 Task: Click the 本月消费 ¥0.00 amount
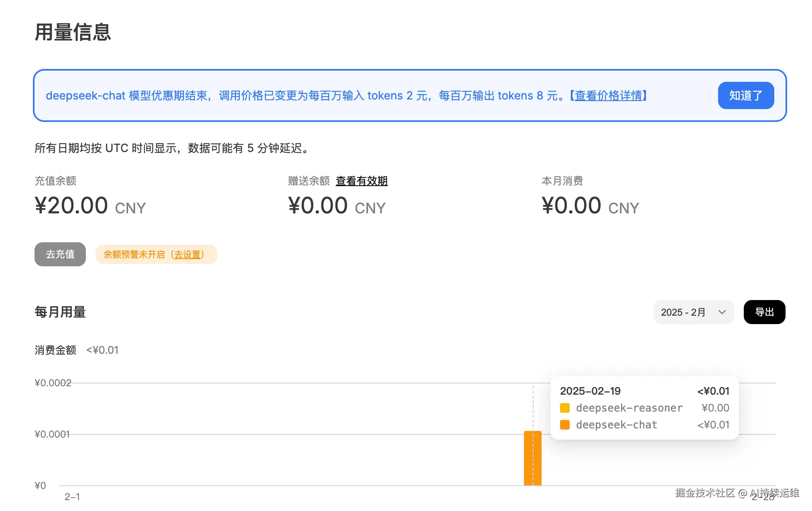pos(571,206)
